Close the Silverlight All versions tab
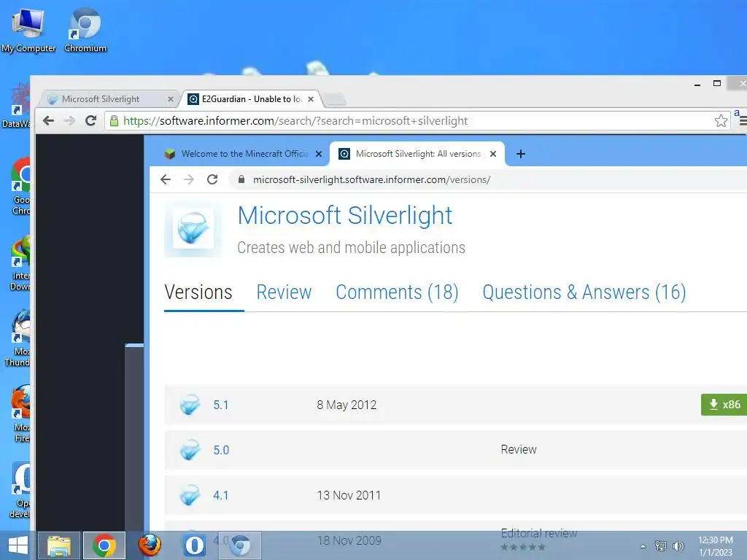 tap(493, 154)
